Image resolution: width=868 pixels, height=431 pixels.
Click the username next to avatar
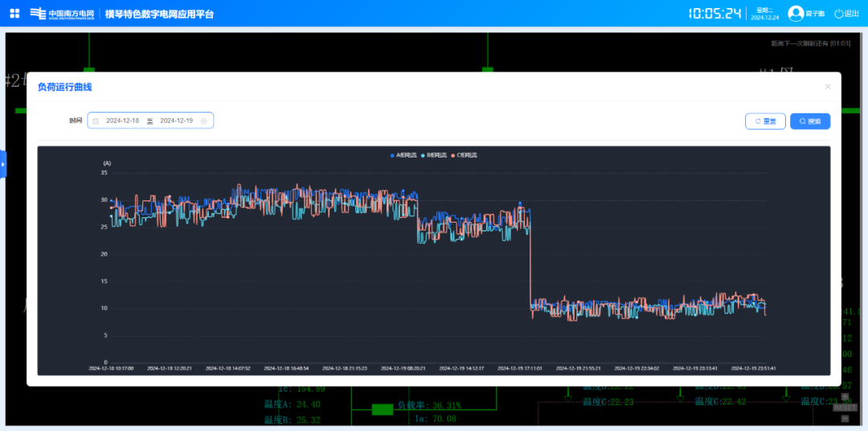point(816,14)
